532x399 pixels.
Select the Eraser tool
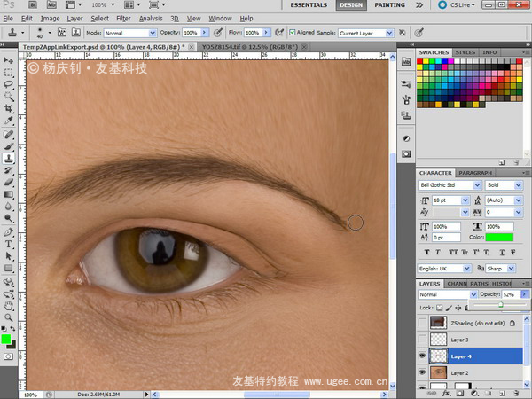click(8, 182)
